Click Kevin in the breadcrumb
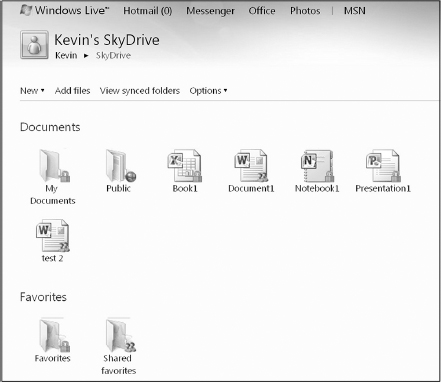 tap(66, 55)
